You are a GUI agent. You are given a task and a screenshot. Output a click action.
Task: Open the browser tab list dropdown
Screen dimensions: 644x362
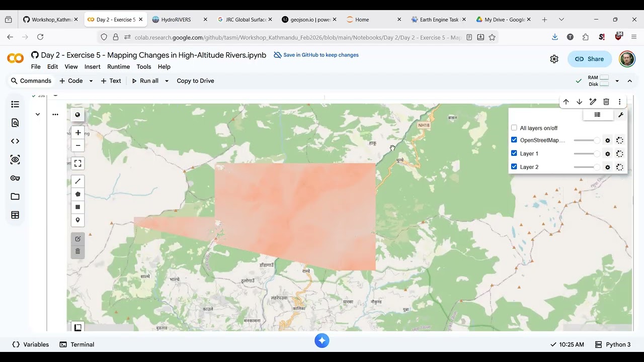(x=561, y=20)
